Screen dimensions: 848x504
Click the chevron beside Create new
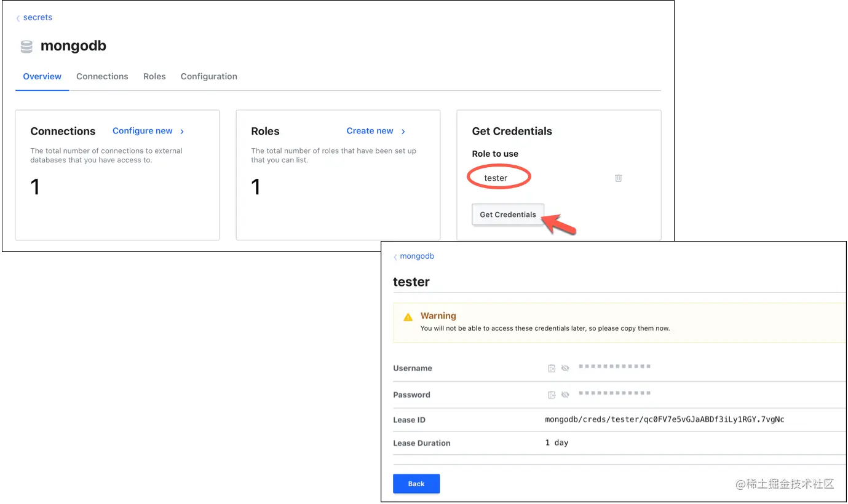[x=403, y=132]
